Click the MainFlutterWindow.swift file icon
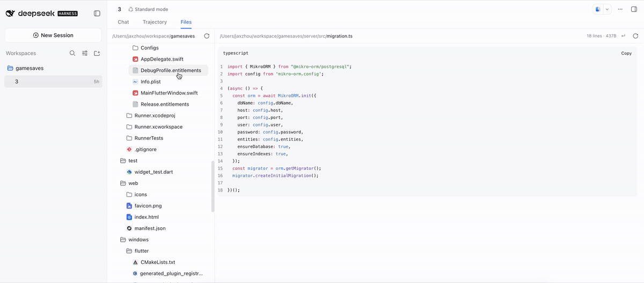This screenshot has height=283, width=644. coord(136,93)
